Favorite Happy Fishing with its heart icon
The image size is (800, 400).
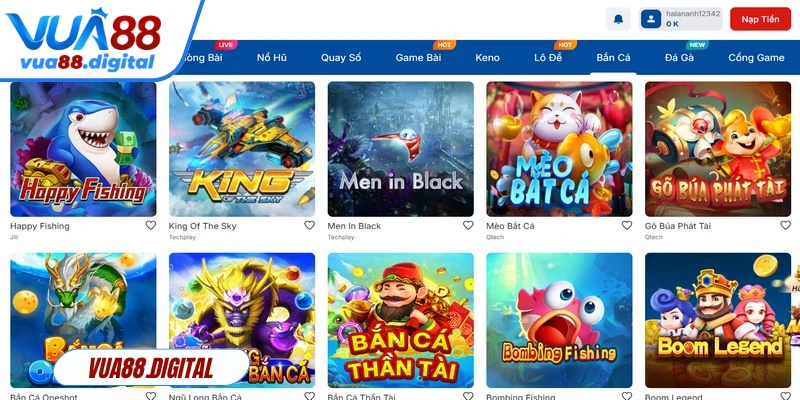(151, 225)
